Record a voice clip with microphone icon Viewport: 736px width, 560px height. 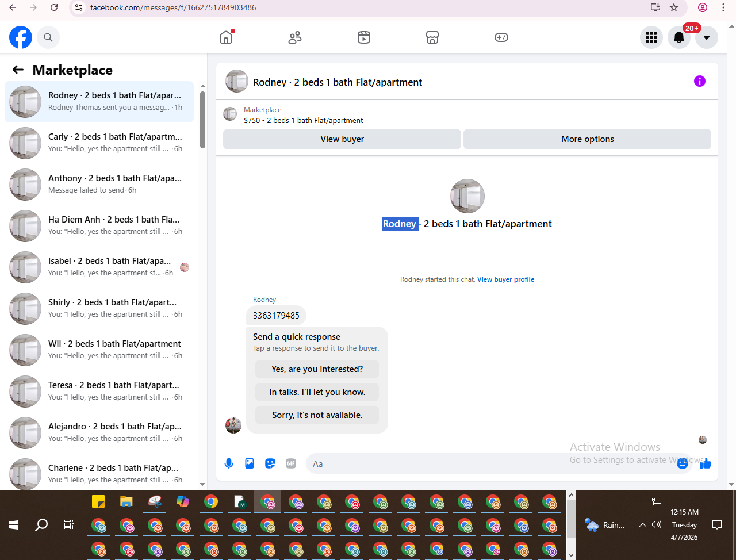pyautogui.click(x=229, y=463)
